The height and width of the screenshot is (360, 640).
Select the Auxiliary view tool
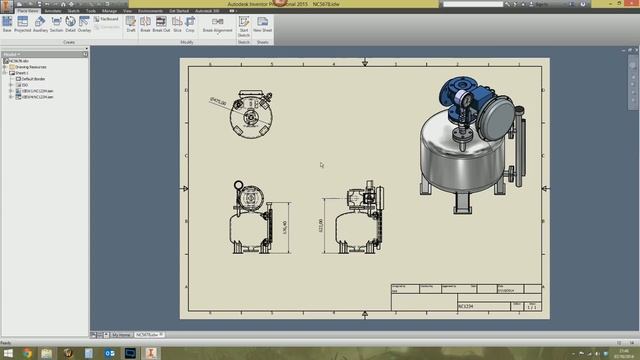coord(40,24)
